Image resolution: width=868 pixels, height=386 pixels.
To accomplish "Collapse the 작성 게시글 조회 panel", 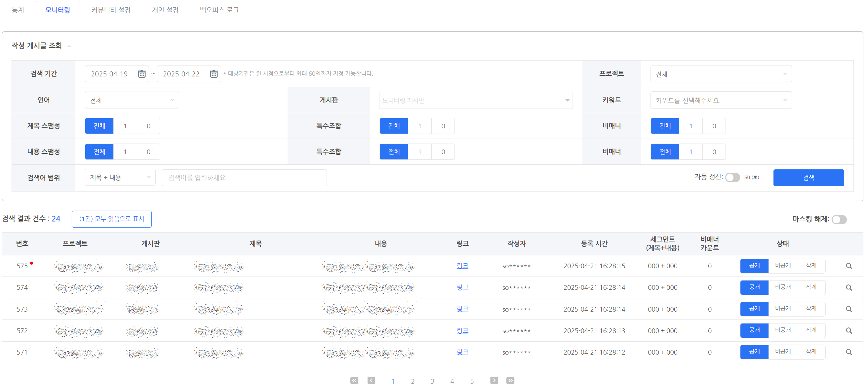I will [x=69, y=46].
